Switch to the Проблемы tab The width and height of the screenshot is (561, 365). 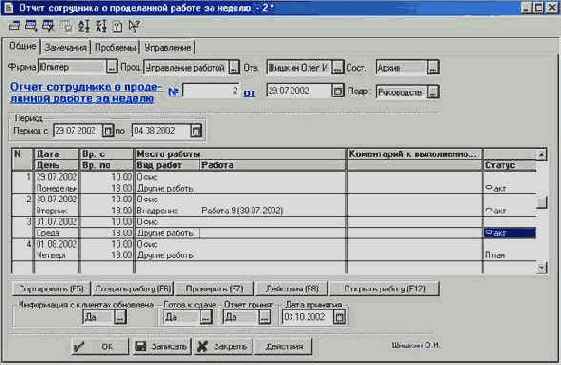tap(116, 47)
